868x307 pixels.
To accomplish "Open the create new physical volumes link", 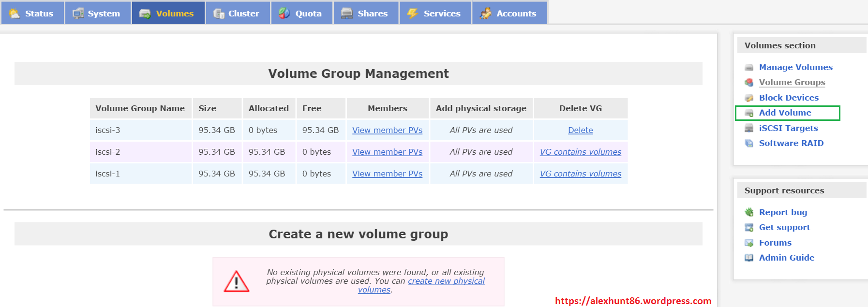I will pos(446,281).
